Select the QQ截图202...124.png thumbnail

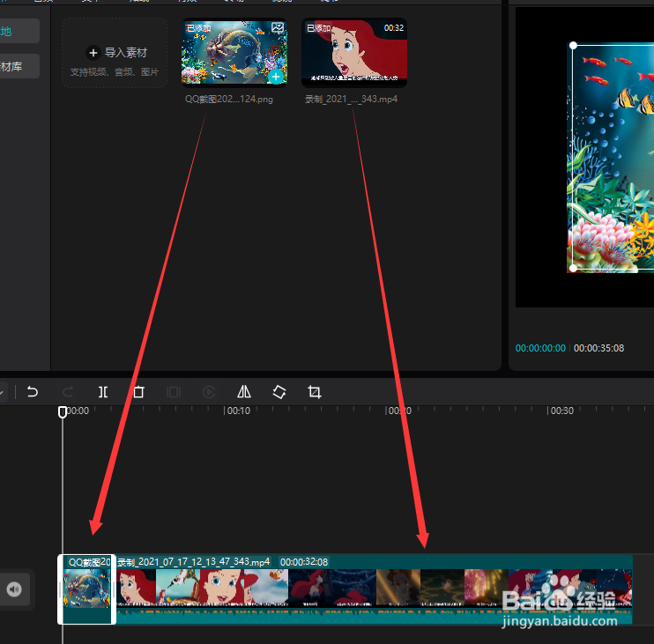[x=234, y=53]
